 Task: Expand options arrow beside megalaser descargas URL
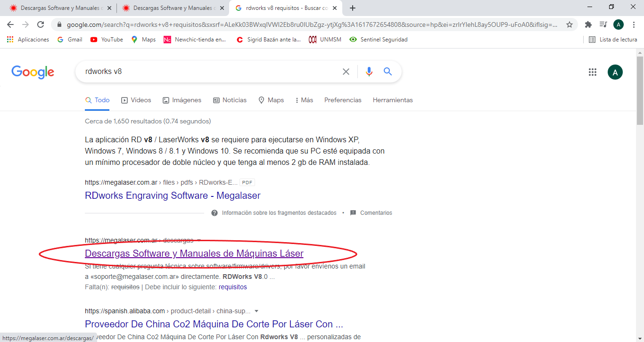coord(199,241)
